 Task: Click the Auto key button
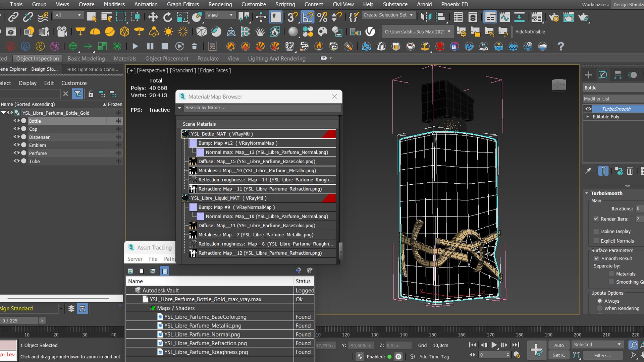pos(559,345)
